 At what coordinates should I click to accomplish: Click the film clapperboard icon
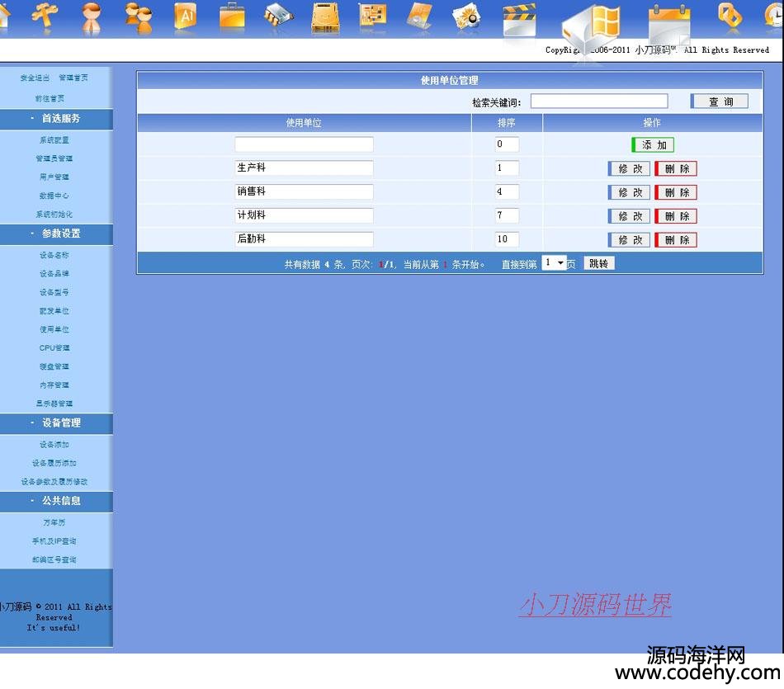click(518, 20)
